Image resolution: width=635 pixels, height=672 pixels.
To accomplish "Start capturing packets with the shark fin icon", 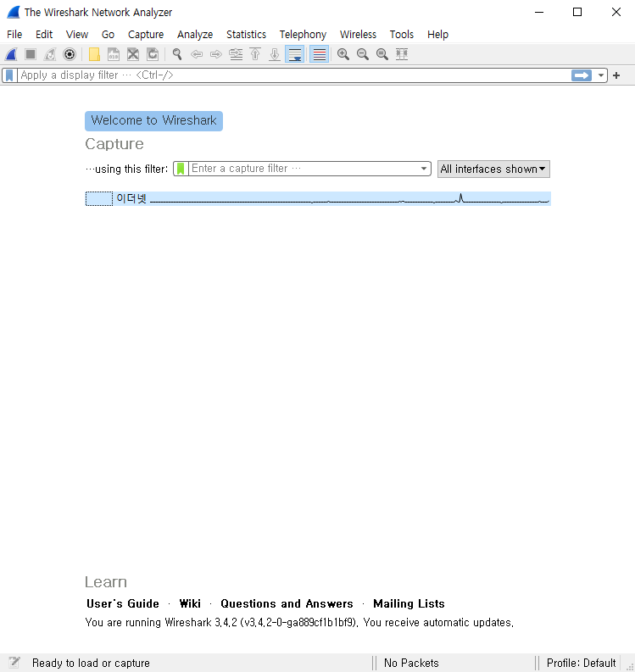I will click(11, 54).
